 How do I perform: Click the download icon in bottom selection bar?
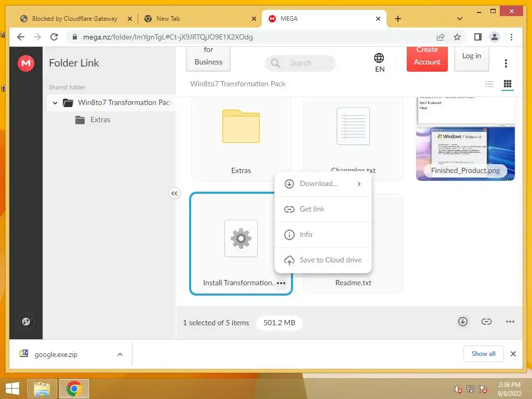pyautogui.click(x=463, y=321)
